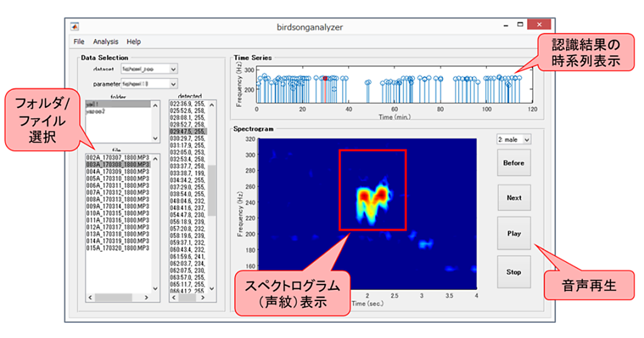
Task: Click inside the red box on the spectrogram
Action: click(372, 190)
